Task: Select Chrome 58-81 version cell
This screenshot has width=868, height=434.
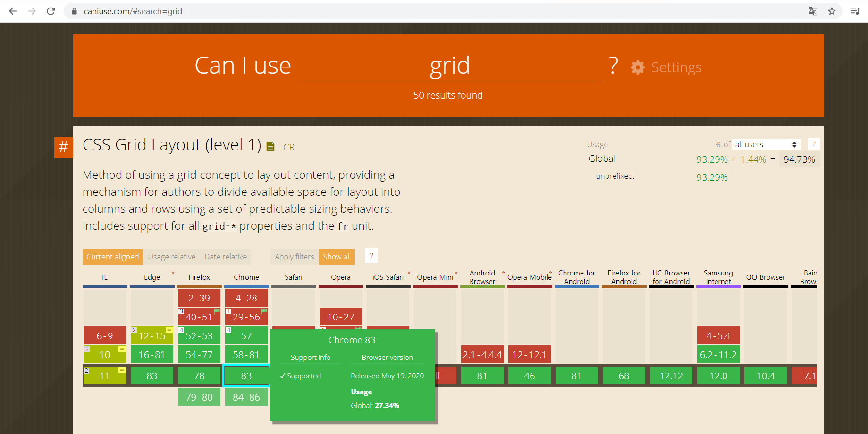Action: 246,354
